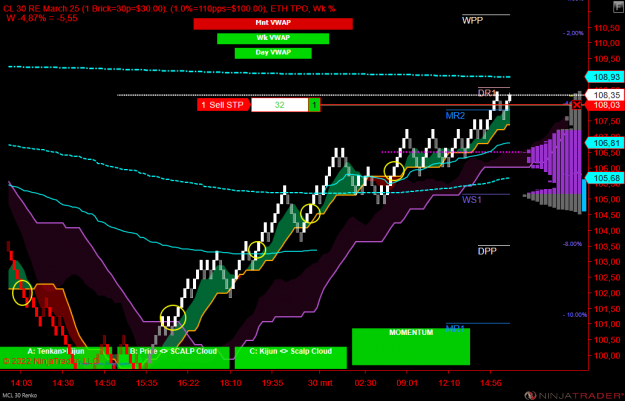Click the MR2 level label
Image resolution: width=625 pixels, height=401 pixels.
(455, 116)
